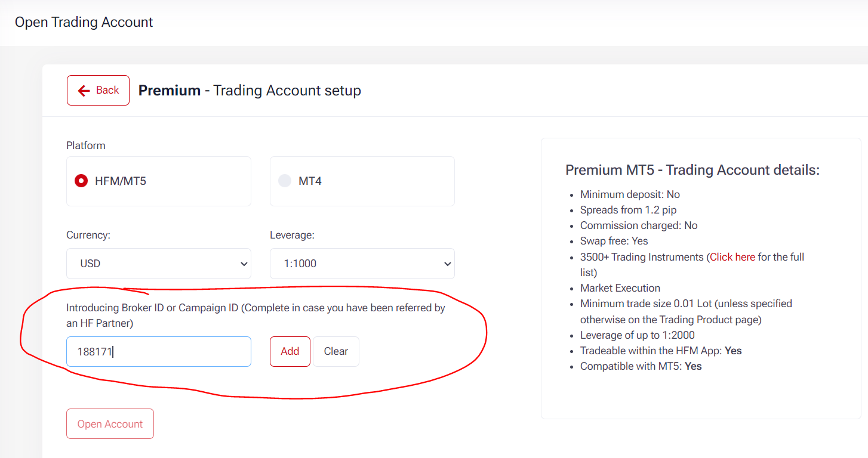Click the 'Leverage:' field label
Screen dimensions: 868x458
pyautogui.click(x=292, y=235)
